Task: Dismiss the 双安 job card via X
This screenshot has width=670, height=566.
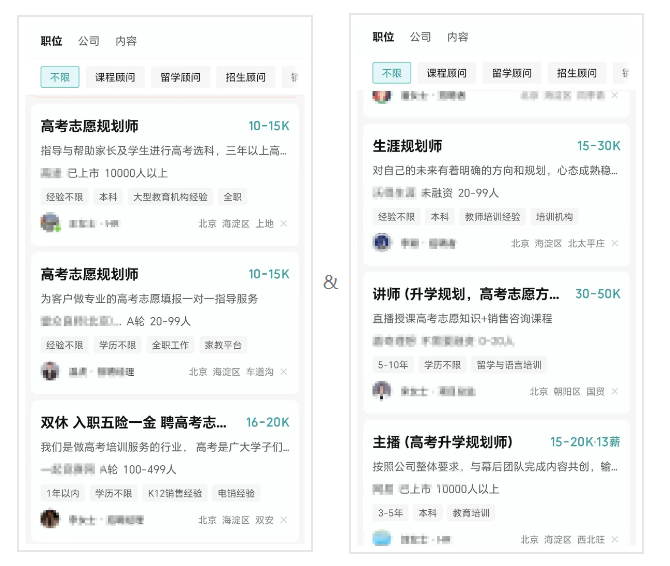Action: (x=284, y=520)
